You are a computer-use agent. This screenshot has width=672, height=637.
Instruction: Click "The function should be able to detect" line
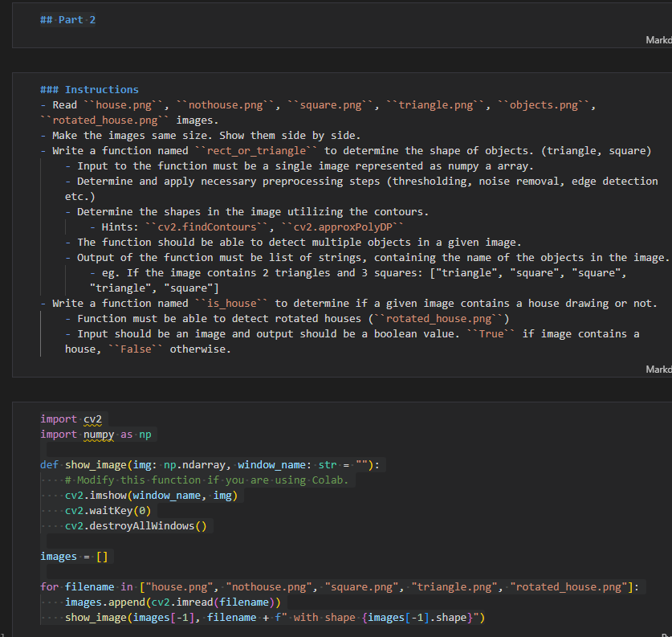pyautogui.click(x=293, y=243)
